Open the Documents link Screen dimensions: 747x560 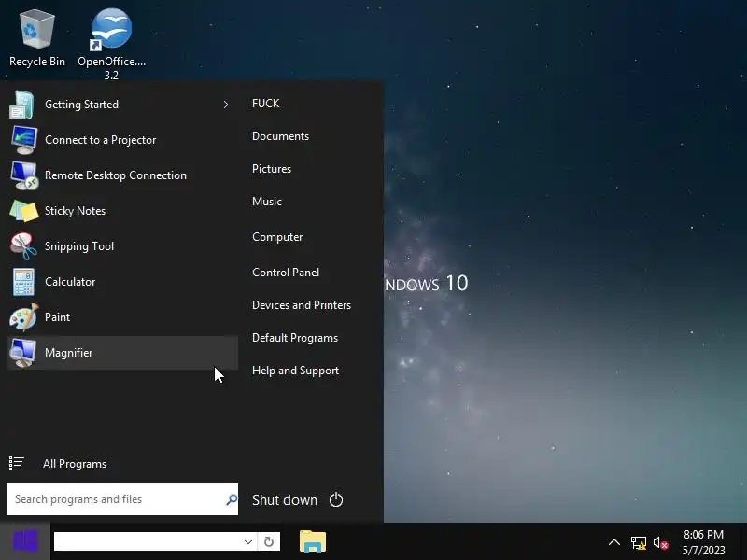point(281,136)
